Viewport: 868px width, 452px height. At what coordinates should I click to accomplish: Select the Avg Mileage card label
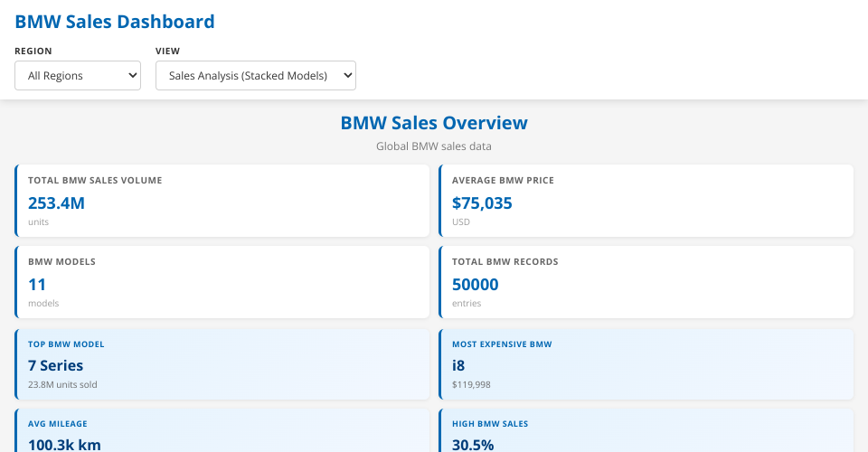click(58, 424)
